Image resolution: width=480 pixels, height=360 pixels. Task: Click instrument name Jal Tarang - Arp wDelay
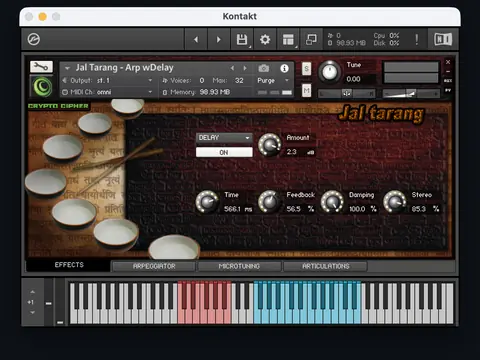(x=124, y=68)
